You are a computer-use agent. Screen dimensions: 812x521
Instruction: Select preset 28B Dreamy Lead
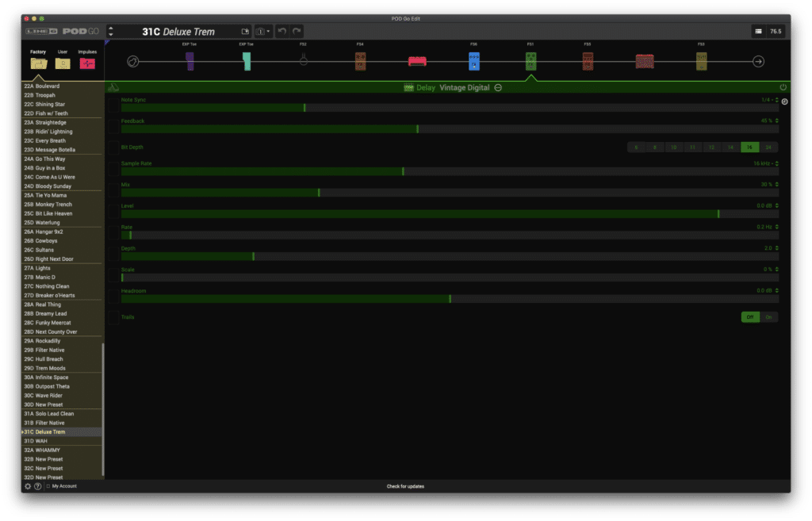click(62, 314)
